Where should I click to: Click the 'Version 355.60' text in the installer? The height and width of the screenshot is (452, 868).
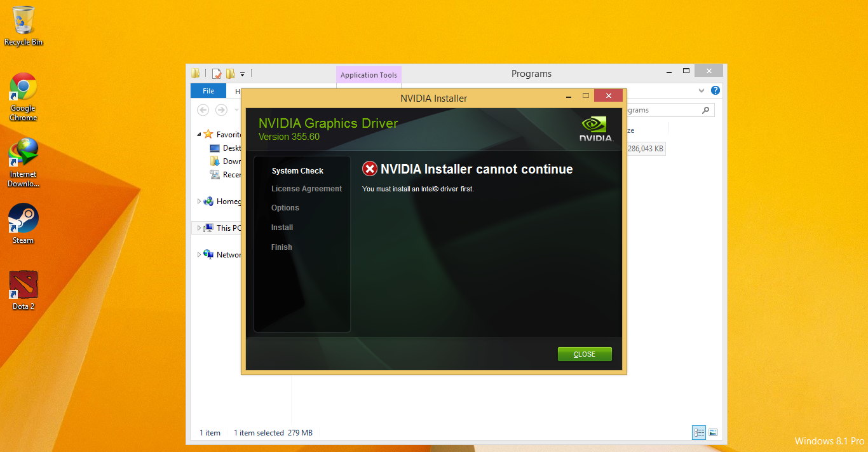pos(289,137)
